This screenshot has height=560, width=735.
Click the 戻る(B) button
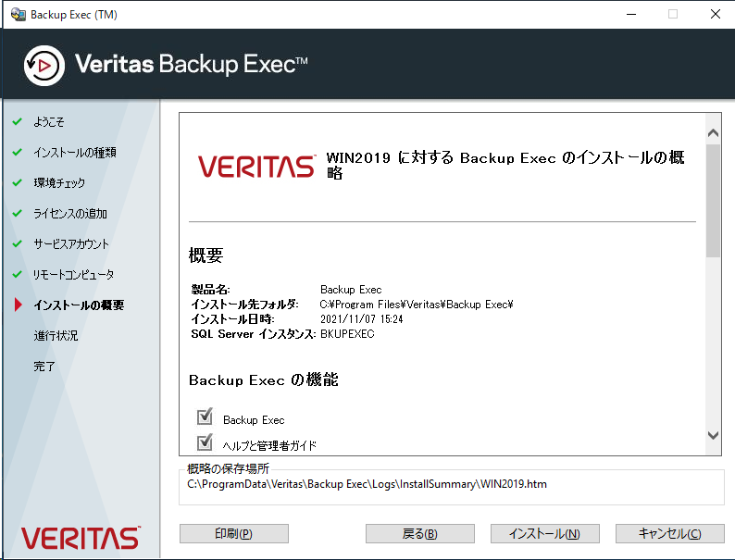click(420, 534)
